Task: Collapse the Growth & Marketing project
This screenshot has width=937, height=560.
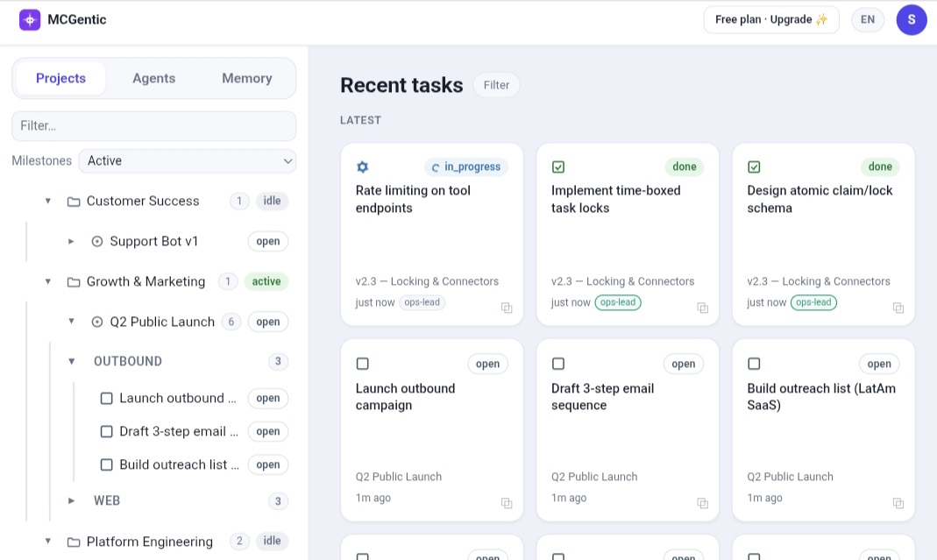Action: (48, 281)
